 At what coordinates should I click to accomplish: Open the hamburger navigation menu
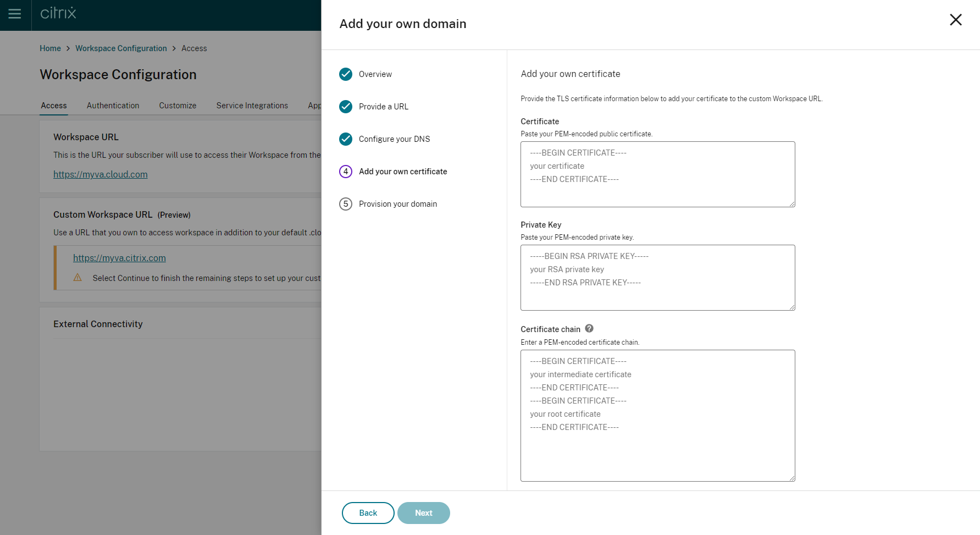pyautogui.click(x=15, y=14)
